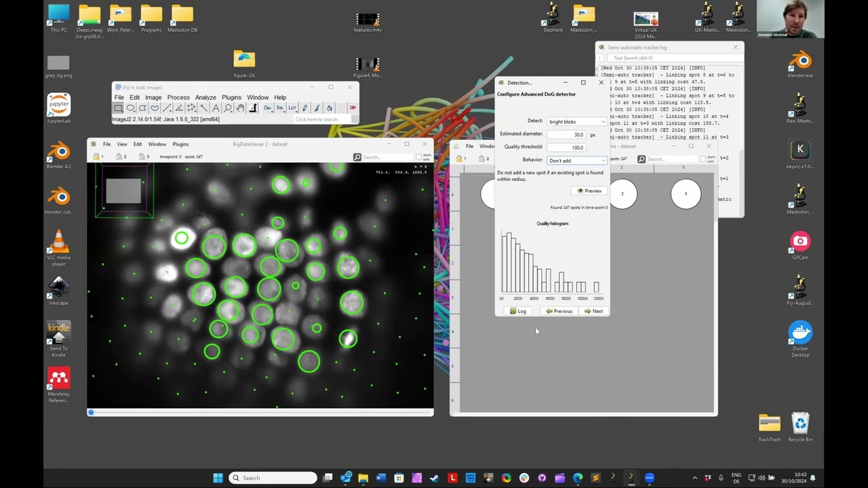
Task: Select the Paintbrush tool in ImageJ
Action: (317, 108)
